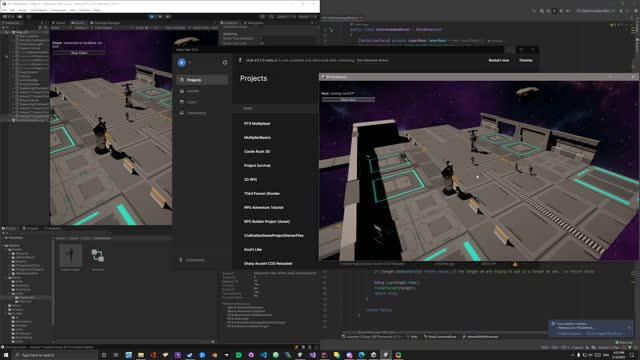Switch to Console tab in Unity

coord(31,228)
